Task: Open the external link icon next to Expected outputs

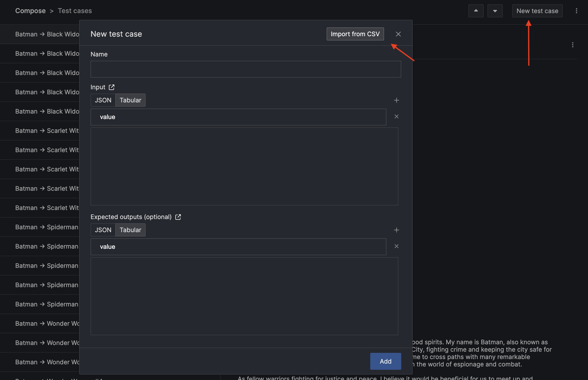Action: click(x=178, y=217)
